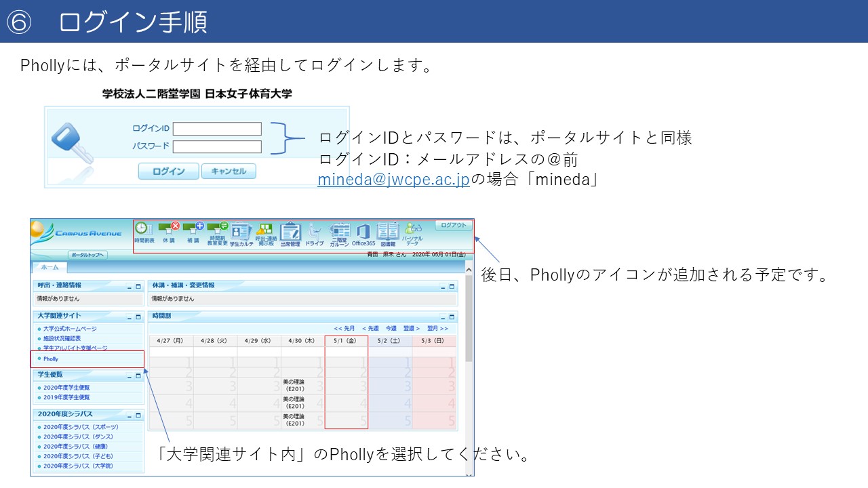Open the 休講 cancelled class icon
868x488 pixels.
(169, 232)
